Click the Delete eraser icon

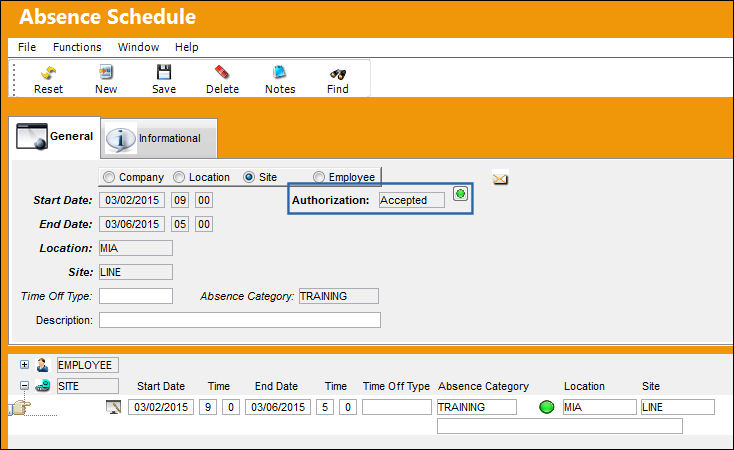click(x=222, y=73)
